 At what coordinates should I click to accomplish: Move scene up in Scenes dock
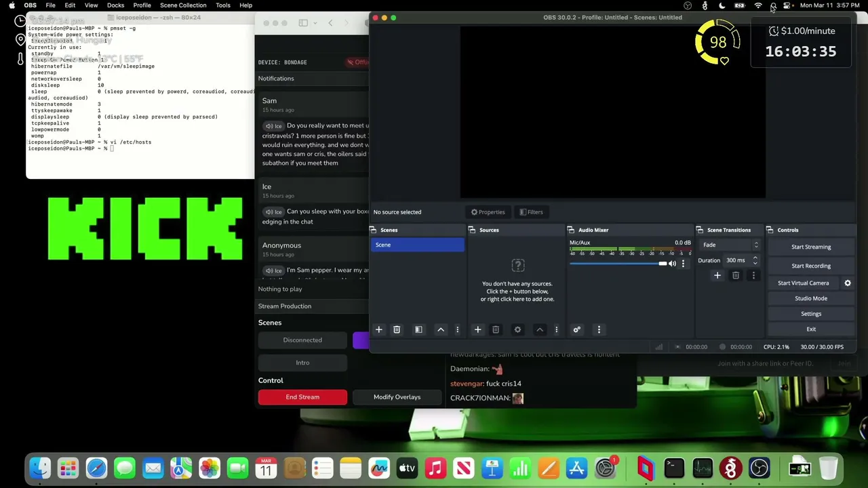click(x=441, y=329)
